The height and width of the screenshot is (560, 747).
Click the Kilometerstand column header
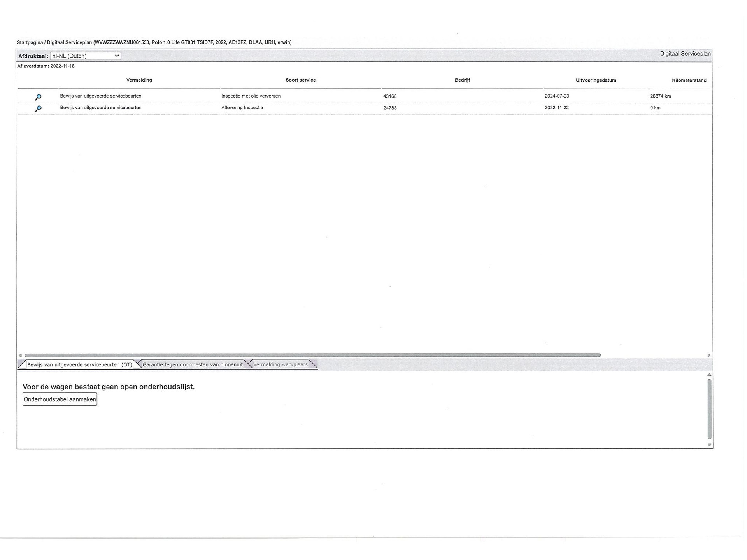coord(689,80)
